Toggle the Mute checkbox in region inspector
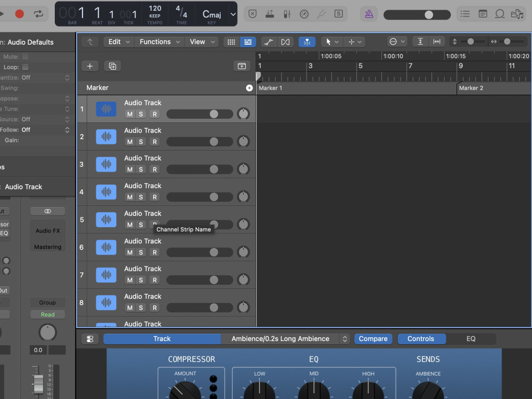The image size is (532, 399). 25,57
